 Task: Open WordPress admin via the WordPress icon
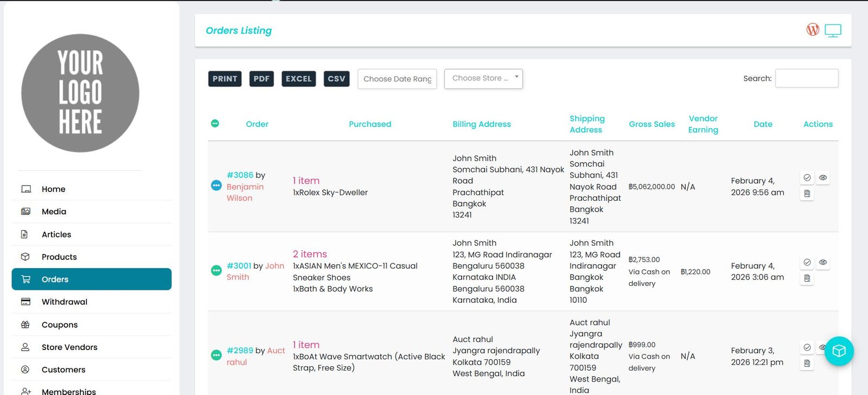tap(812, 30)
